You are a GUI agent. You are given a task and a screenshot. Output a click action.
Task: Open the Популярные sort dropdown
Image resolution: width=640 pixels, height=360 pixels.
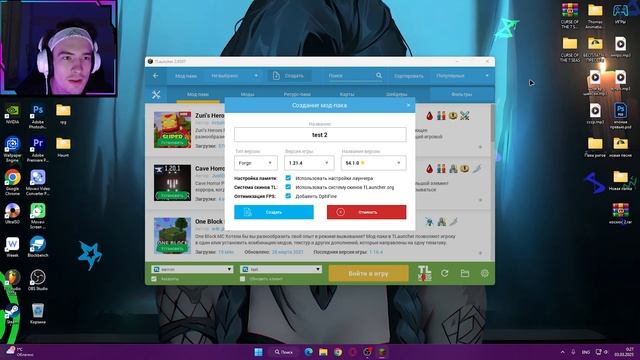462,76
